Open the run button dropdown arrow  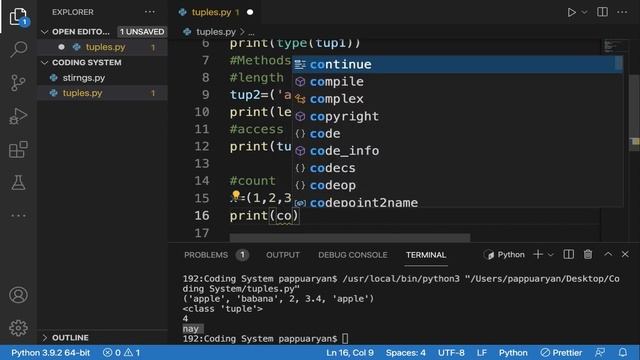click(x=584, y=12)
